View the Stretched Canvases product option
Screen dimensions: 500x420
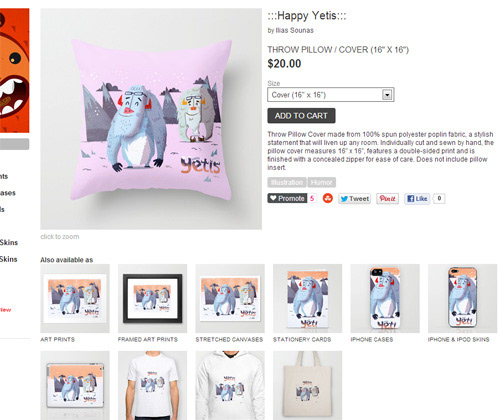[230, 298]
